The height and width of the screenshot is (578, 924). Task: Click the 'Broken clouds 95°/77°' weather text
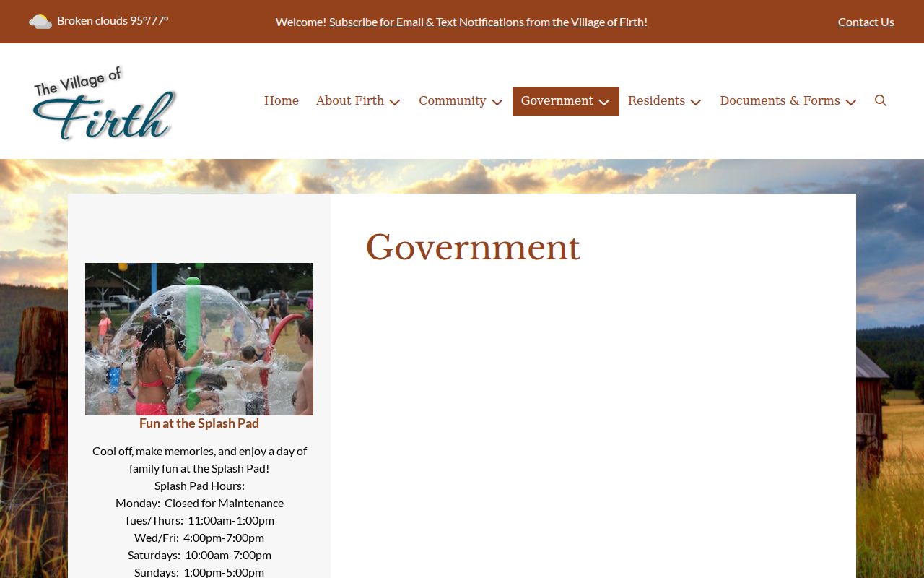pos(113,20)
